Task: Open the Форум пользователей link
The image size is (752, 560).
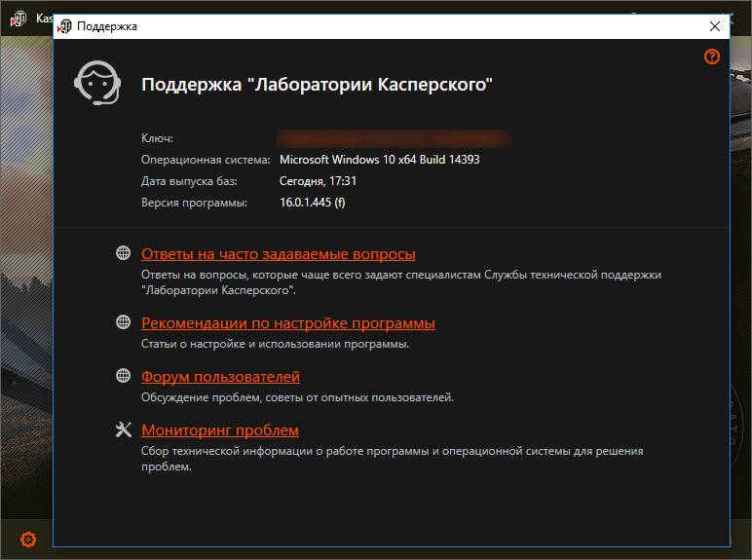Action: pos(220,377)
